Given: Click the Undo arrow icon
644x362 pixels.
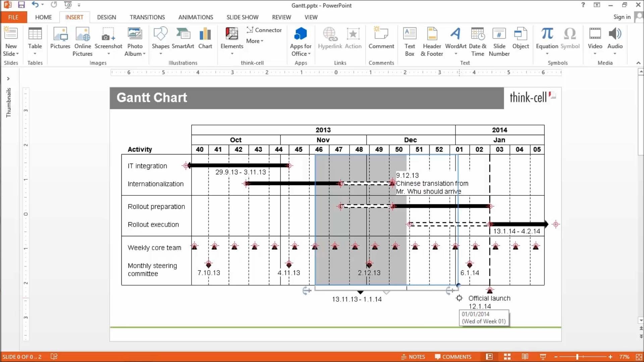Looking at the screenshot, I should 35,5.
